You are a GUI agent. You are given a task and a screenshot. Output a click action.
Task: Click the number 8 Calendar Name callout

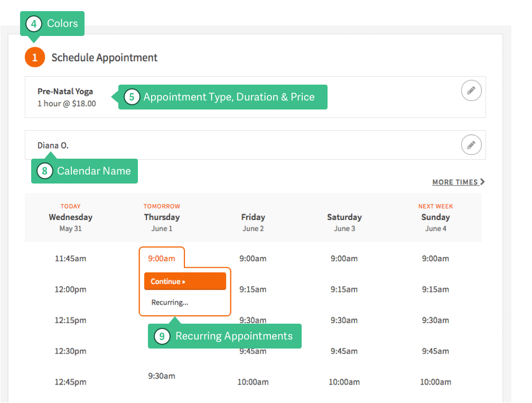coord(45,171)
